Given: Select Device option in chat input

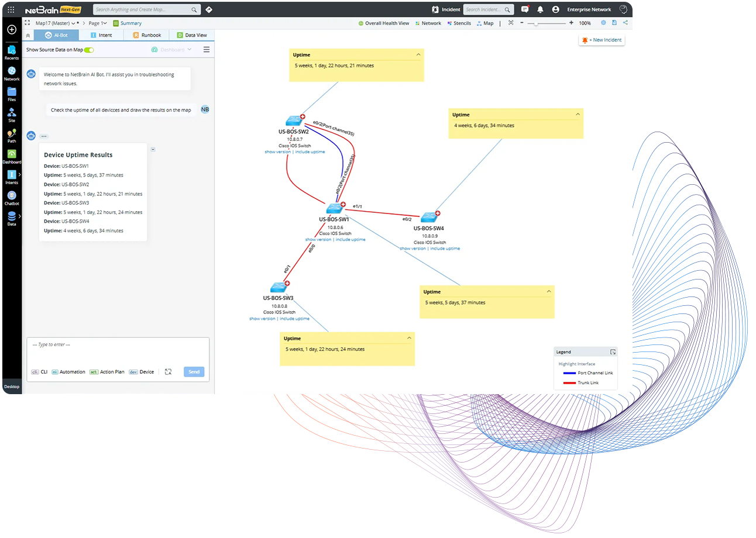Looking at the screenshot, I should click(x=141, y=372).
